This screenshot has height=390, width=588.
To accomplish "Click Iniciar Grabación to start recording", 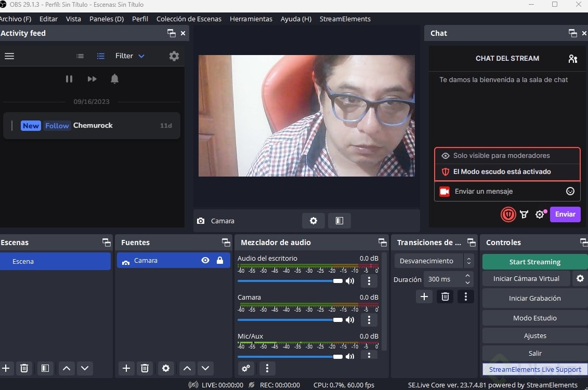I will pos(534,299).
